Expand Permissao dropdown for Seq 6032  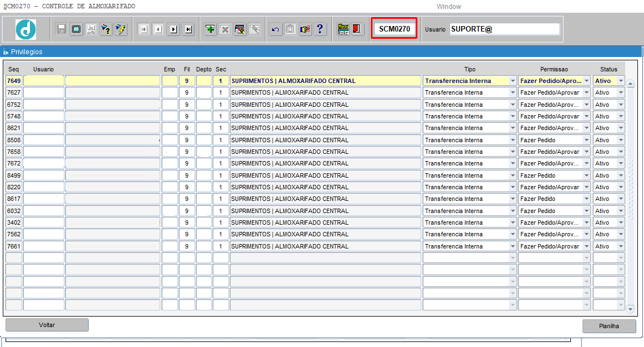[586, 211]
